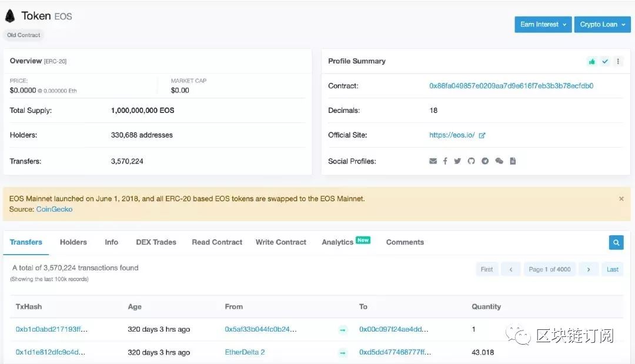Jump to Last page of transfers
Screen dimensions: 635x364
(x=612, y=269)
